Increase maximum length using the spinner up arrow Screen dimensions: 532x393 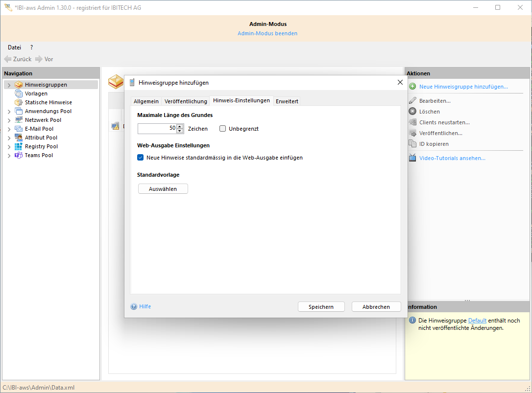coord(179,126)
